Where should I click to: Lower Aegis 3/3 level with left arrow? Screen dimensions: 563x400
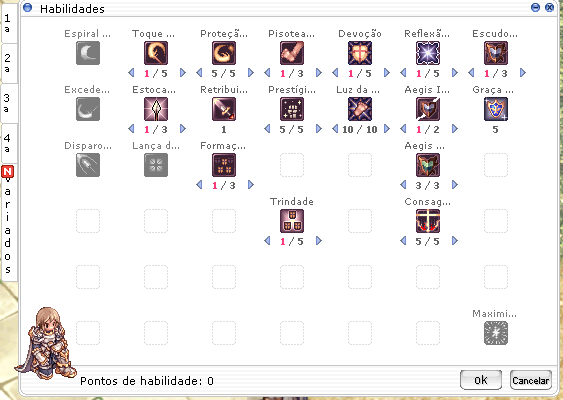point(403,185)
